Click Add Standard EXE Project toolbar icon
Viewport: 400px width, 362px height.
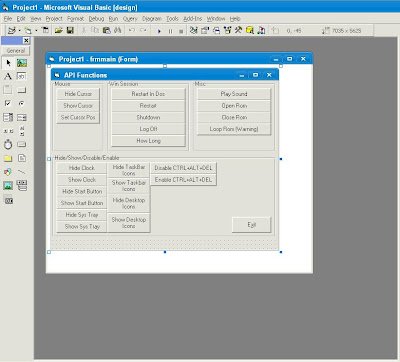tap(12, 31)
